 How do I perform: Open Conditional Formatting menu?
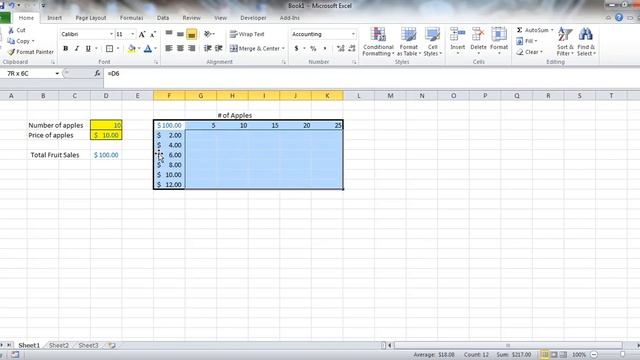[378, 42]
